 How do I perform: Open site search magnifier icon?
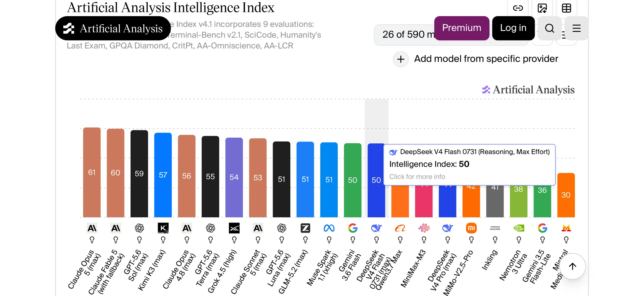click(549, 28)
